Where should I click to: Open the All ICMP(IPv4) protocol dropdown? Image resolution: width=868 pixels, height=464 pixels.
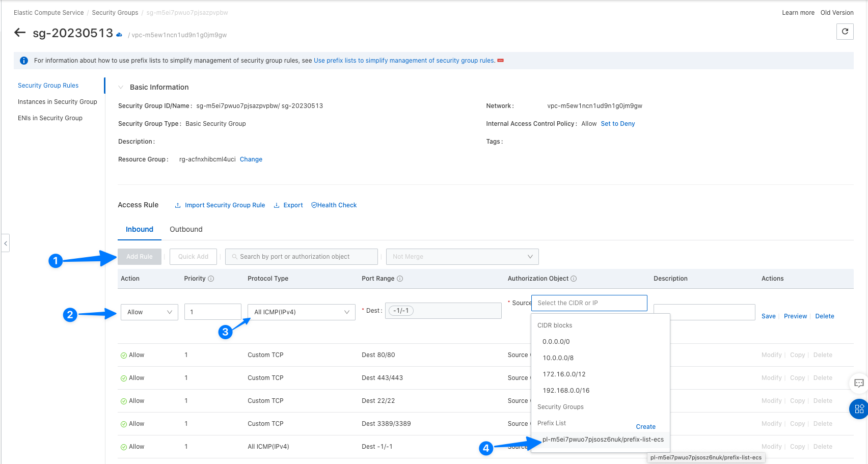[x=301, y=312]
